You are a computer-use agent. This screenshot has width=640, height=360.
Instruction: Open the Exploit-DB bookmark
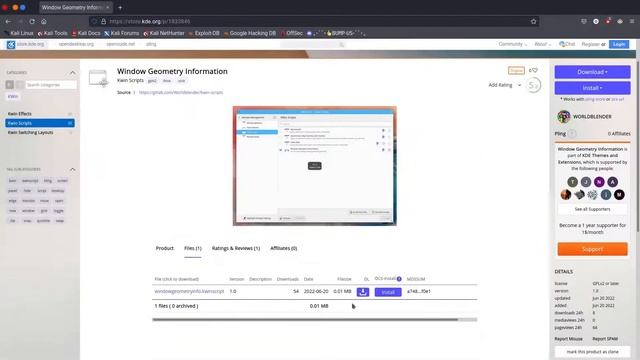pos(204,33)
